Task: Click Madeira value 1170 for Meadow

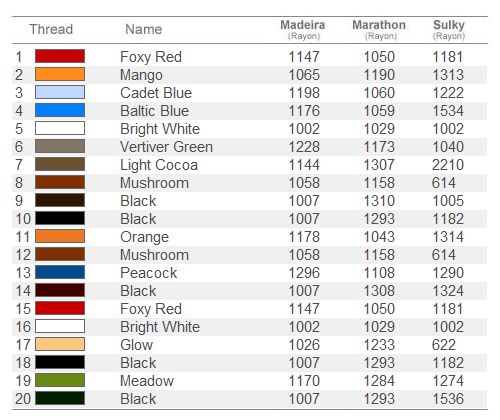Action: pyautogui.click(x=304, y=381)
